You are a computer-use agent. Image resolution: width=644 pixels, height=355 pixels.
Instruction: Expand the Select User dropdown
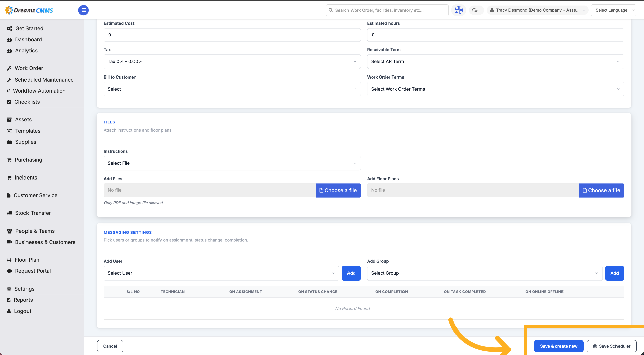(221, 273)
